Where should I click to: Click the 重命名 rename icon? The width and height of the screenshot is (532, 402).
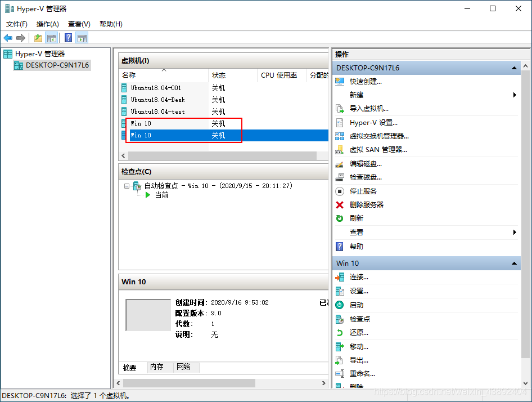(x=340, y=374)
